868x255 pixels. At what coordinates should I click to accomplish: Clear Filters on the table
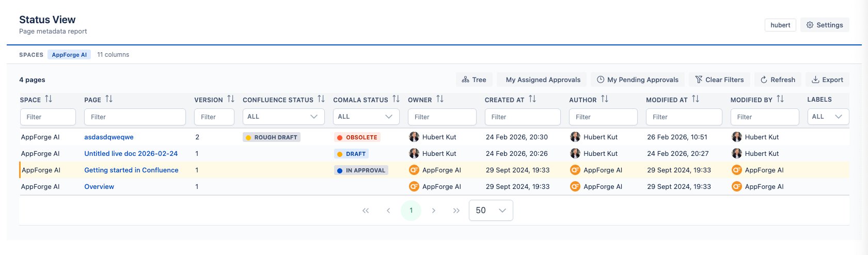tap(719, 79)
